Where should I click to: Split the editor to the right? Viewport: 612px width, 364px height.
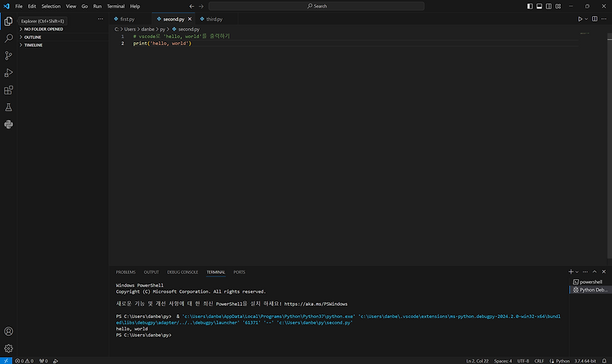pyautogui.click(x=594, y=18)
